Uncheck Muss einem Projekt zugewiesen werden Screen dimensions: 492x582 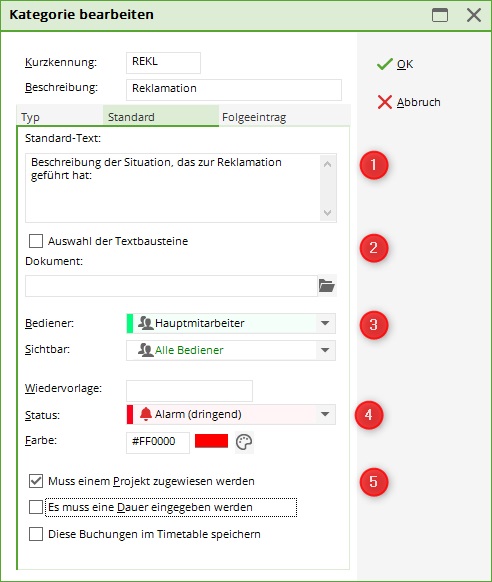pyautogui.click(x=36, y=481)
